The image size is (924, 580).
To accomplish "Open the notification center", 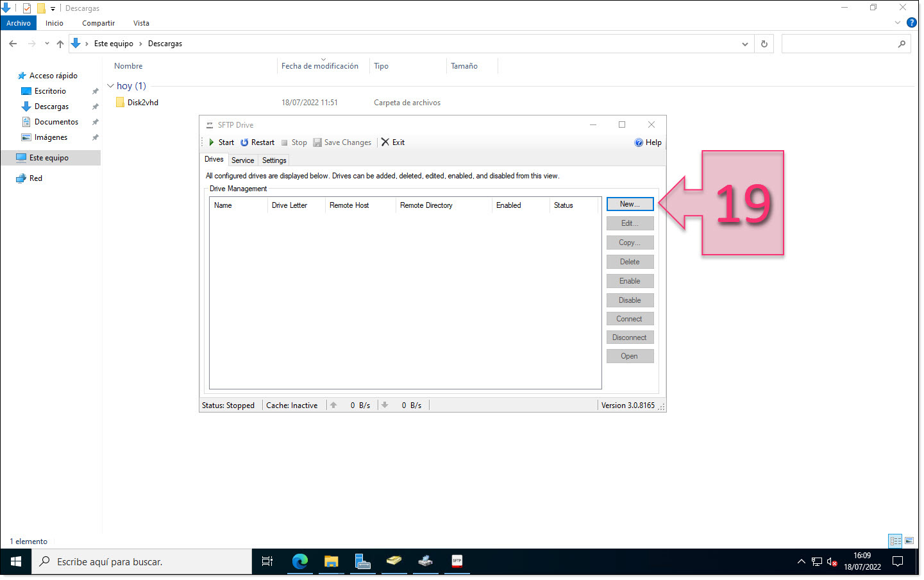I will tap(898, 561).
